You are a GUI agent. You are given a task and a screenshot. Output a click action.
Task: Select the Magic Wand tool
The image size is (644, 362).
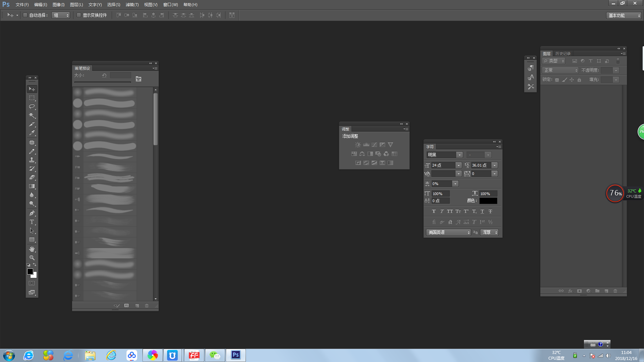[32, 115]
